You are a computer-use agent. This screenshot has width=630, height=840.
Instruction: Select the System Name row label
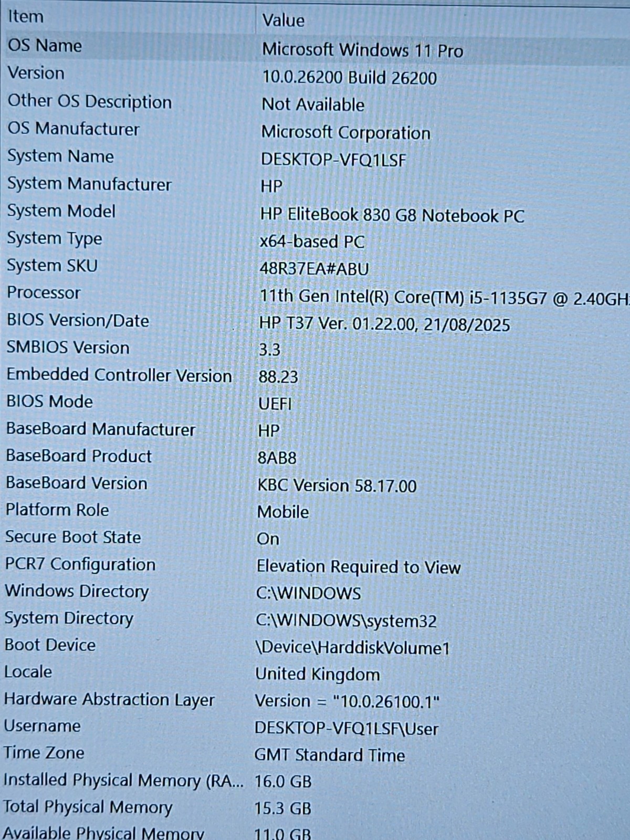coord(60,156)
